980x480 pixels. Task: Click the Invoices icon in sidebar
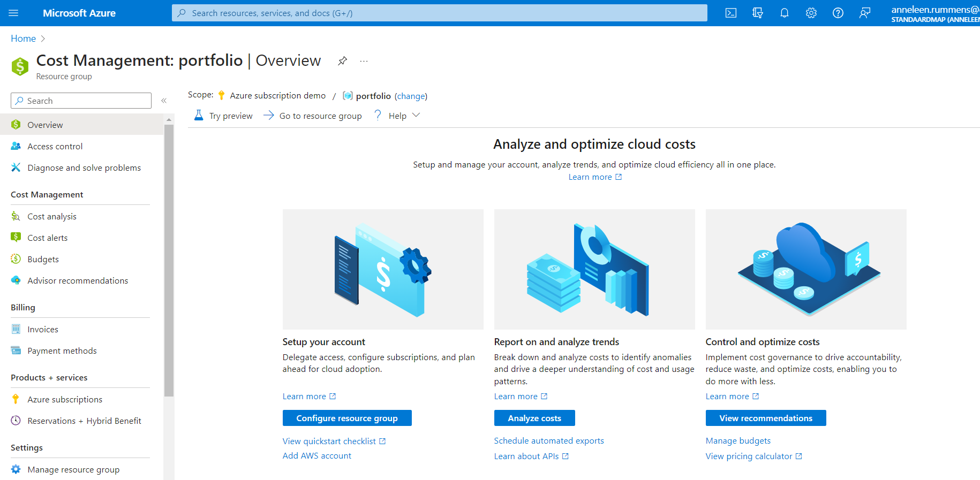(16, 329)
